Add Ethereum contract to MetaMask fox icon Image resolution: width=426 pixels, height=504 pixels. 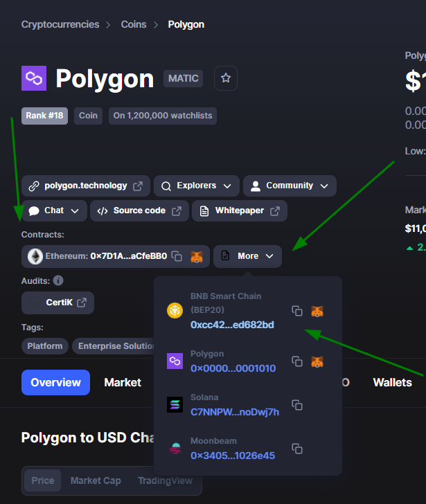pyautogui.click(x=197, y=256)
